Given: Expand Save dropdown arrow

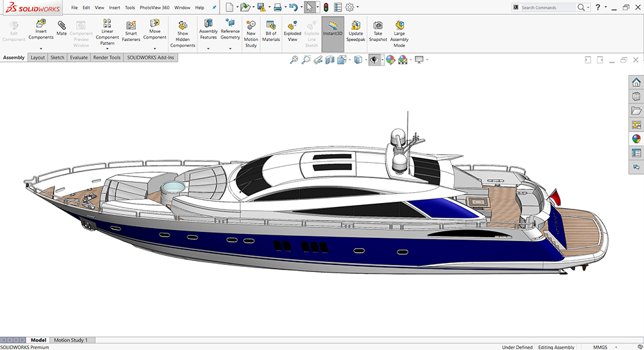Looking at the screenshot, I should (269, 7).
